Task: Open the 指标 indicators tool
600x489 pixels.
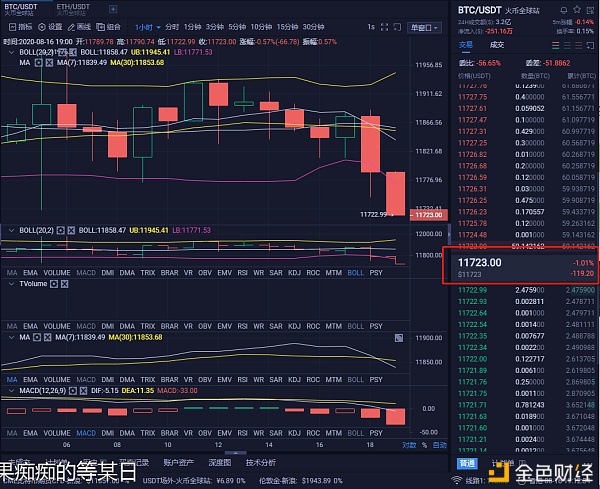Action: (x=20, y=27)
